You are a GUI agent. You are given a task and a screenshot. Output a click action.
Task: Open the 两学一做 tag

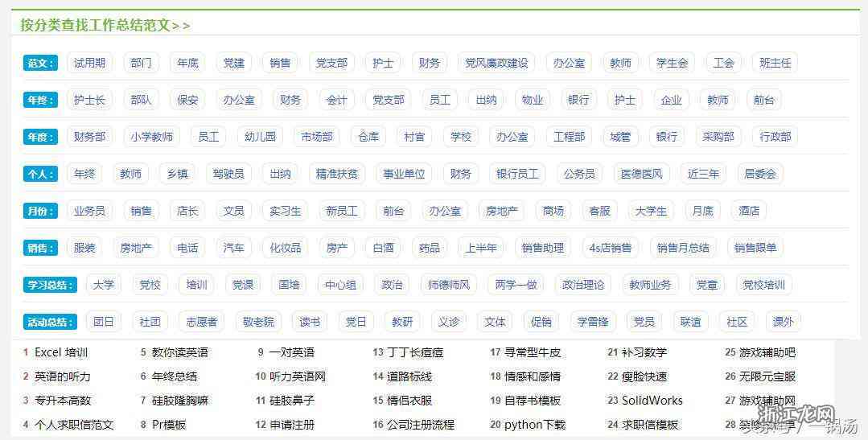coord(516,285)
